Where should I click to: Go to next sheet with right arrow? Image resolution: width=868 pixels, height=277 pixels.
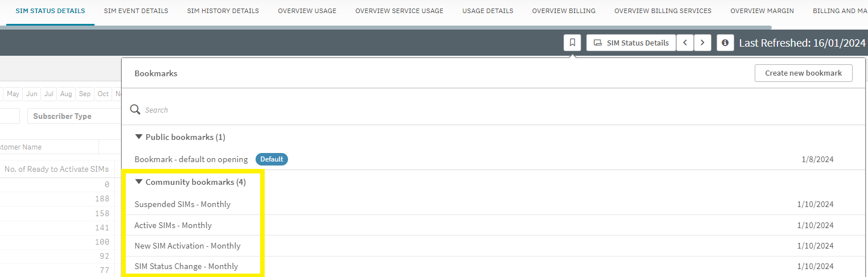tap(702, 43)
